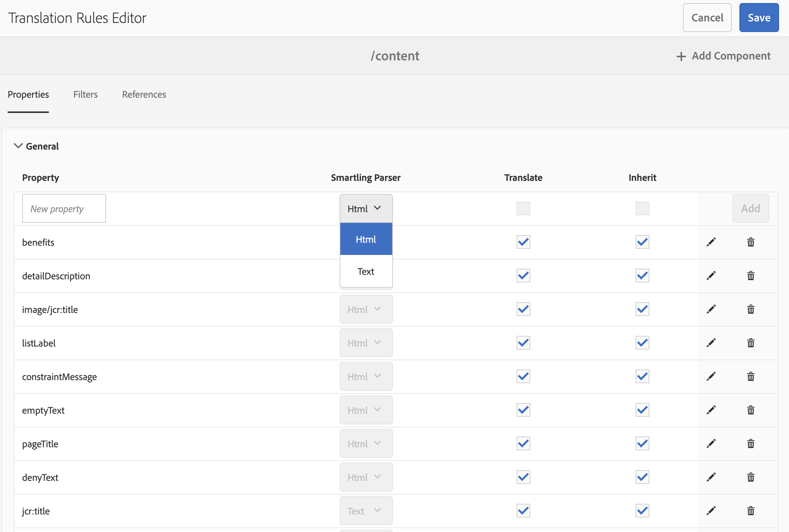Delete the benefits property row
Image resolution: width=789 pixels, height=532 pixels.
pyautogui.click(x=751, y=242)
